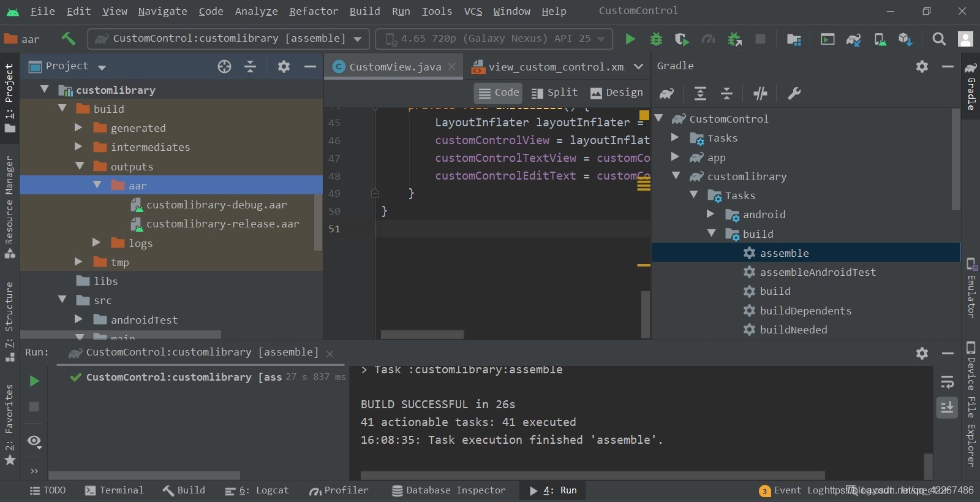Open Gradle panel settings gear
The height and width of the screenshot is (502, 980).
point(922,66)
